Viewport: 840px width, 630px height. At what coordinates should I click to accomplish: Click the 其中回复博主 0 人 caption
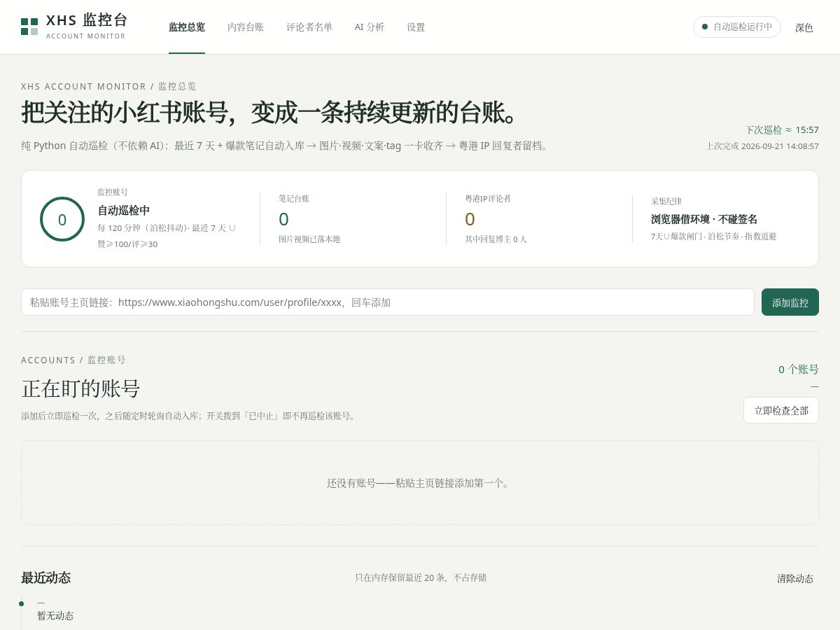[x=496, y=239]
